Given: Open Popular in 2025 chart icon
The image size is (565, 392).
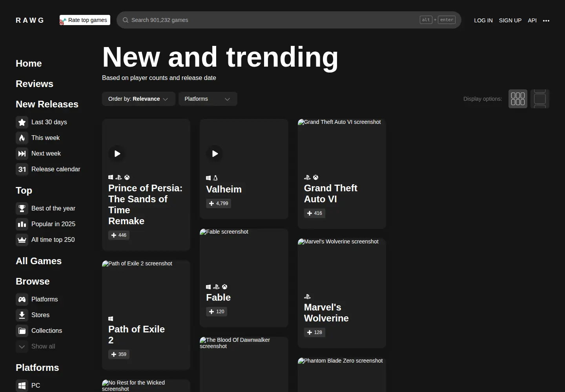Looking at the screenshot, I should 22,224.
